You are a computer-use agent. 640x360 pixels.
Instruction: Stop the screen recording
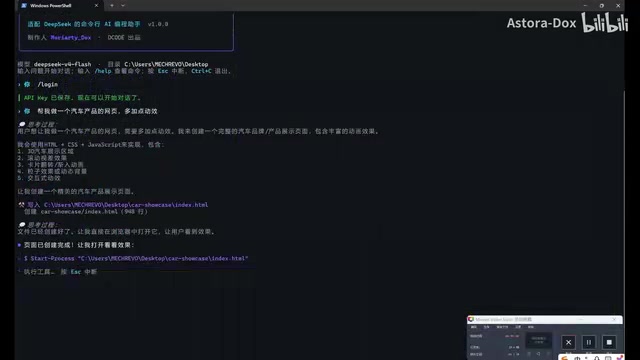click(609, 342)
